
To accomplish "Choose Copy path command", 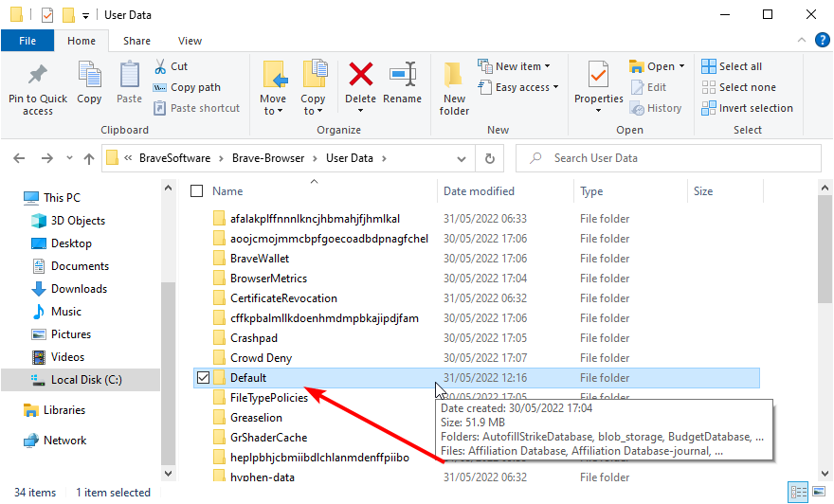I will tap(187, 87).
